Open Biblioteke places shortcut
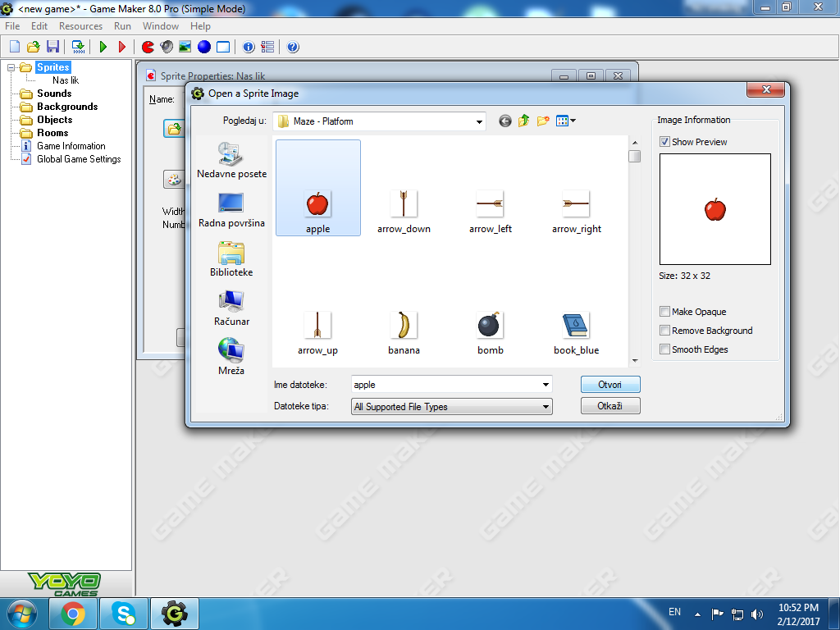Viewport: 840px width, 630px height. click(231, 258)
